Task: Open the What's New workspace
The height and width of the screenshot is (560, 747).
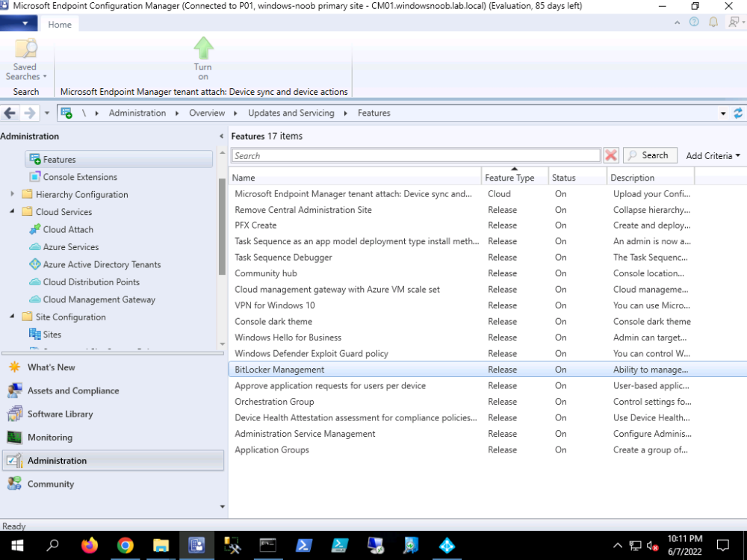Action: tap(113, 367)
